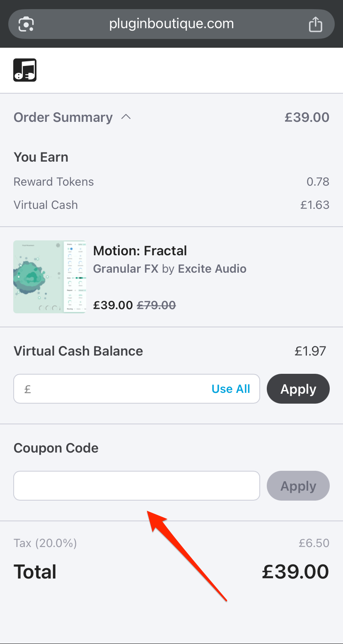Viewport: 343px width, 644px height.
Task: Click the Tax (20.0%) label
Action: (45, 543)
